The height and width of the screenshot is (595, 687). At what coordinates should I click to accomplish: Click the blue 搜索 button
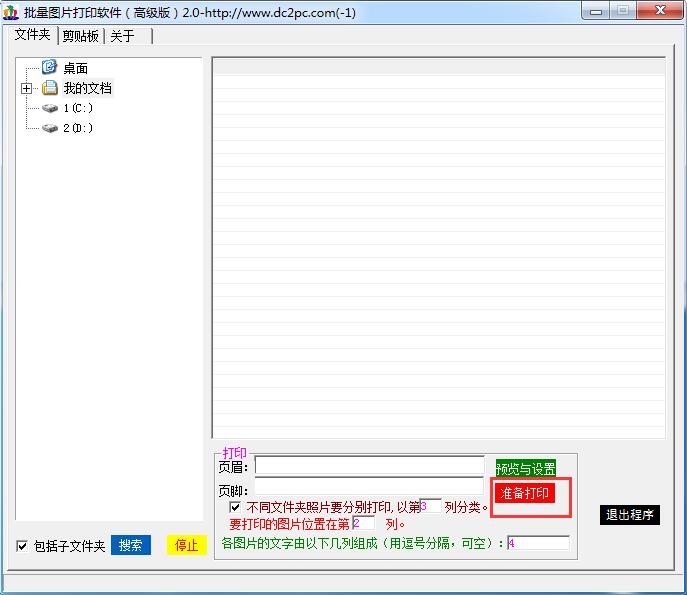[x=131, y=545]
